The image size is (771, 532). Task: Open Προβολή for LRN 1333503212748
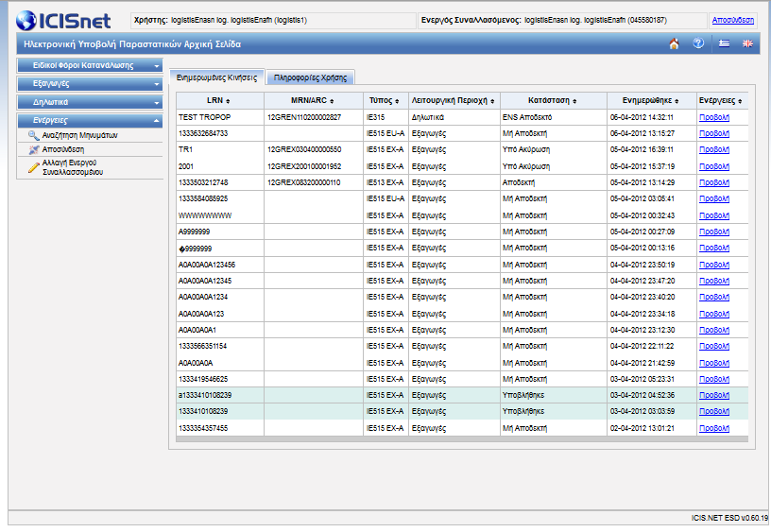[714, 182]
